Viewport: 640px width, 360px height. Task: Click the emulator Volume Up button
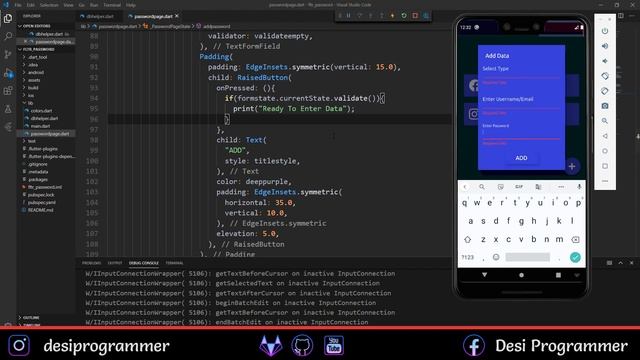[605, 46]
